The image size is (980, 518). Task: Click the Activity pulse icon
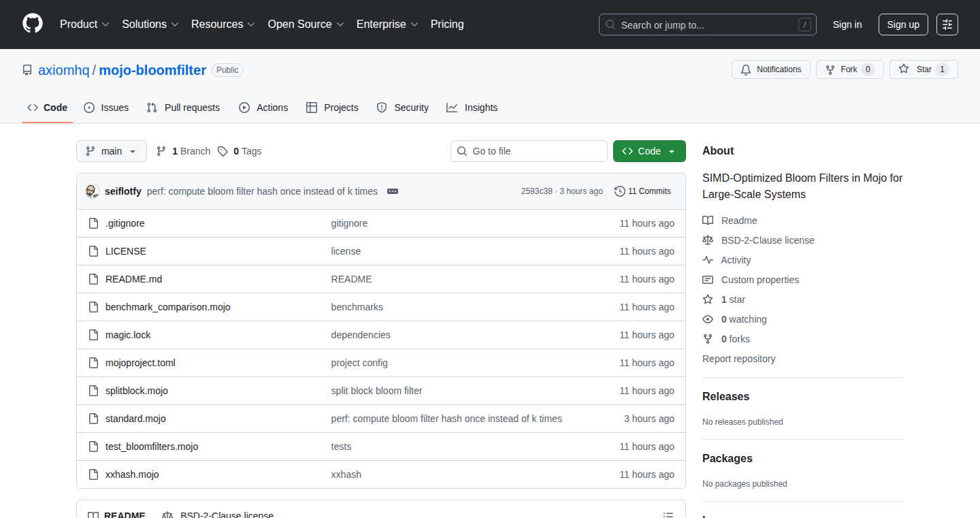tap(708, 260)
